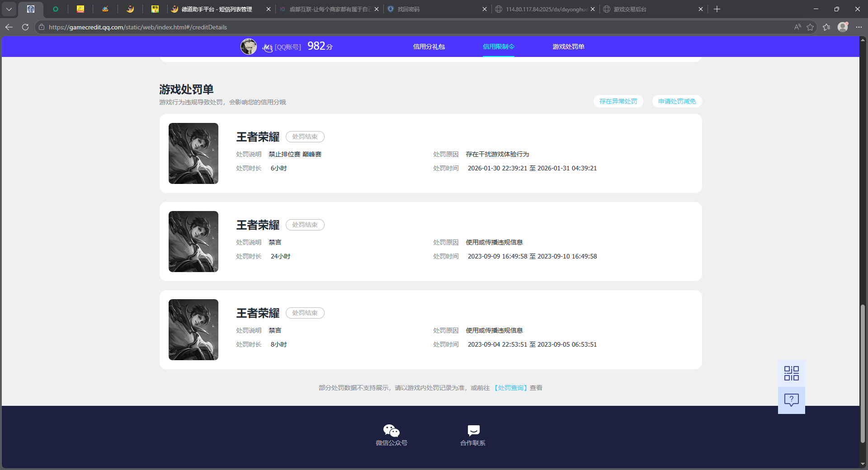Add this page to favorites with star icon
The height and width of the screenshot is (470, 868).
810,27
